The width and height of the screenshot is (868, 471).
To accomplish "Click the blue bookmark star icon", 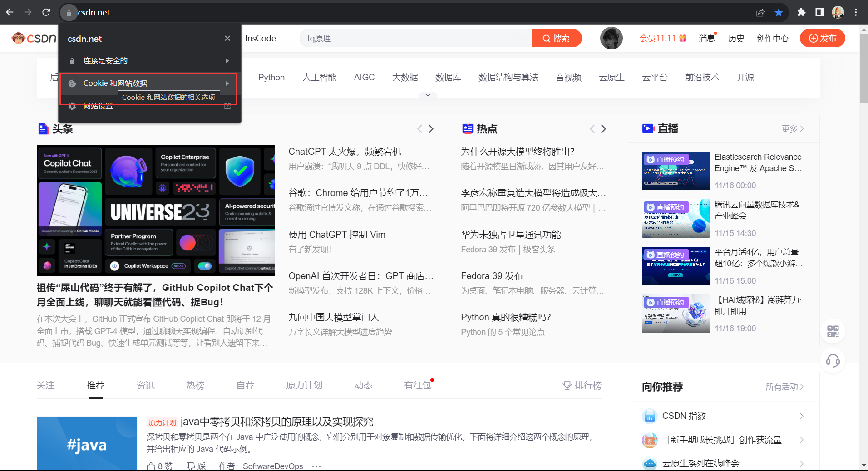I will 779,13.
